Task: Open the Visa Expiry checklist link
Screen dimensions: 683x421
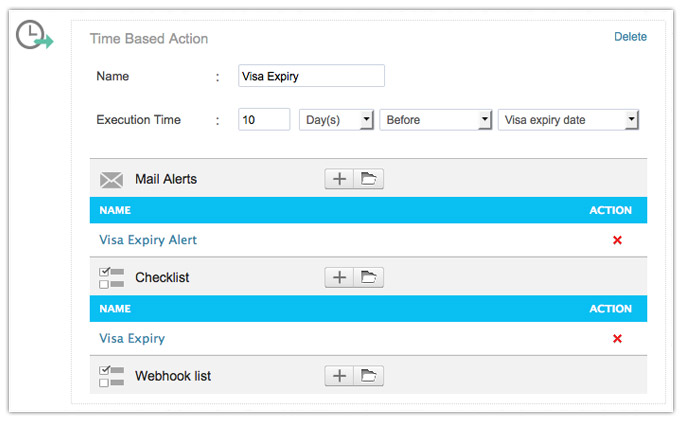Action: [x=132, y=339]
